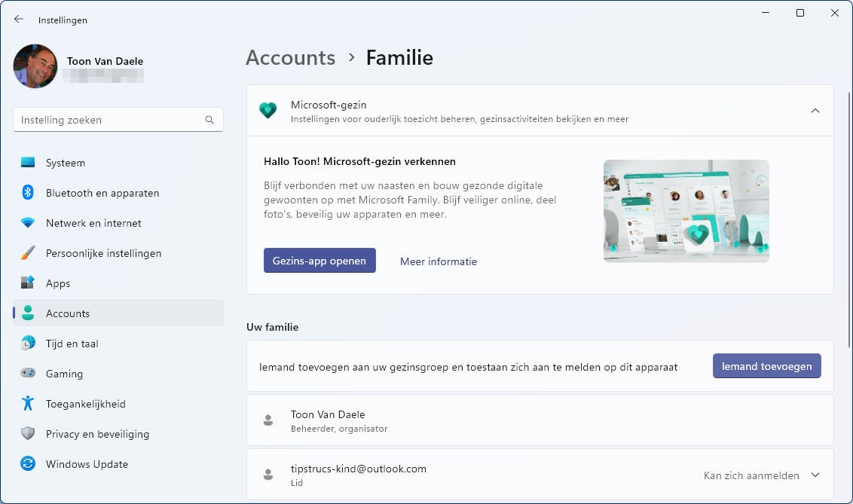Click the Toegankelijkheid person icon

(x=28, y=404)
